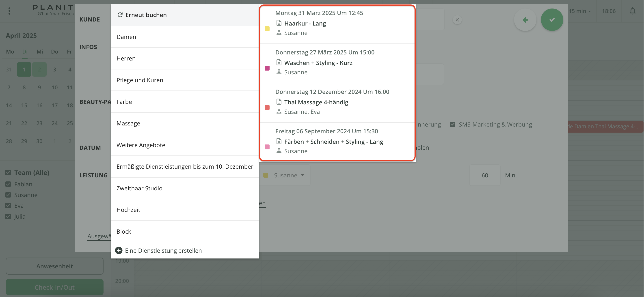Click the green confirm checkmark button

552,20
